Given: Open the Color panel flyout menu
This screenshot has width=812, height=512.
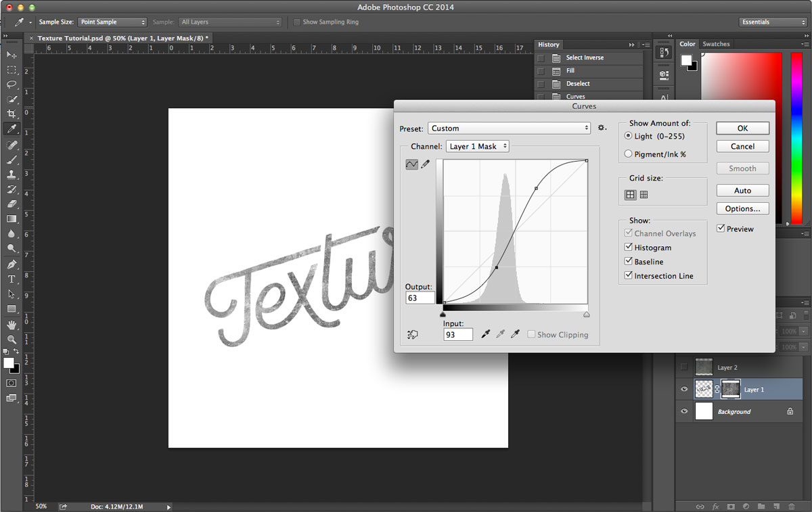Looking at the screenshot, I should (x=804, y=45).
